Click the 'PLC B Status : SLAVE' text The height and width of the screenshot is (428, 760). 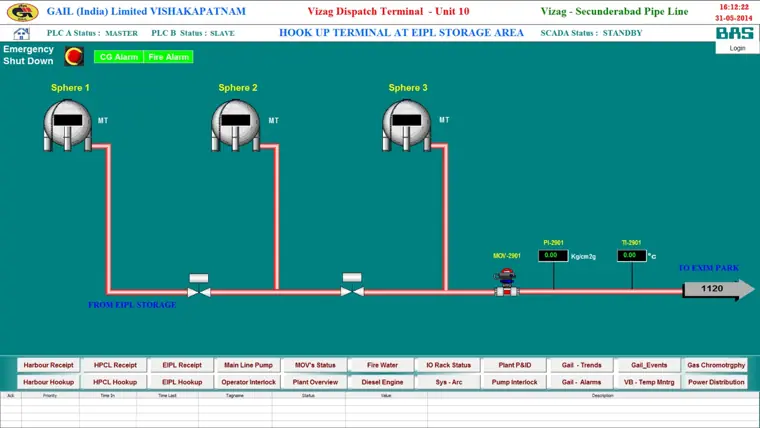[x=193, y=33]
